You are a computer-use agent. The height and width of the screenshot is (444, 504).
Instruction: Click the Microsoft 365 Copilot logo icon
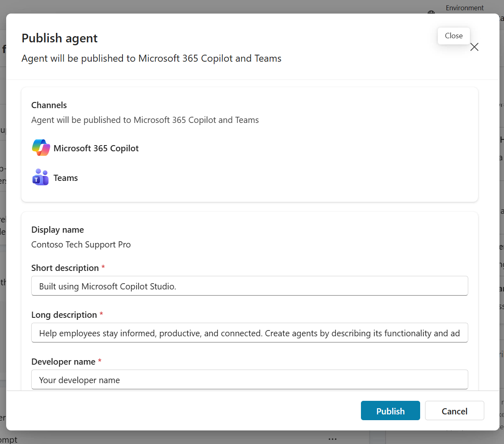pos(41,148)
